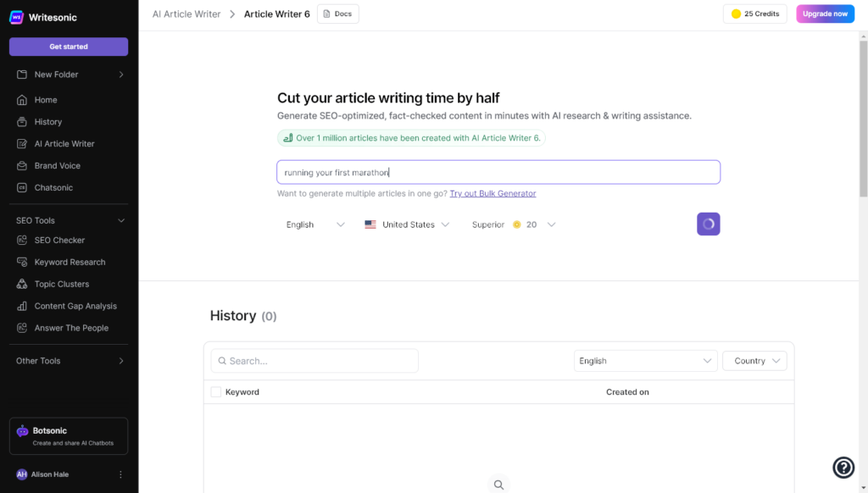Open the English language dropdown
Viewport: 868px width, 493px height.
pos(315,224)
